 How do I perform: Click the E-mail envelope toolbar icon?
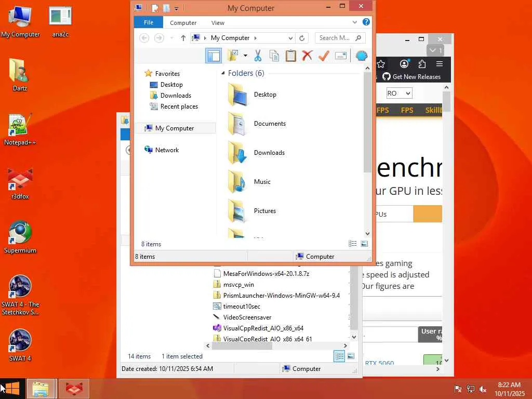[341, 56]
